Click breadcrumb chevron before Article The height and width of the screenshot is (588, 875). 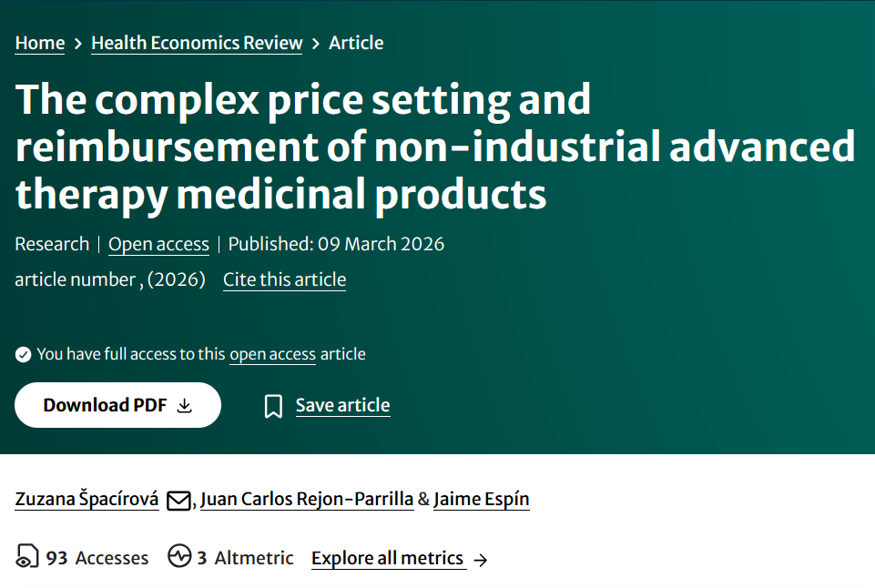pyautogui.click(x=316, y=43)
